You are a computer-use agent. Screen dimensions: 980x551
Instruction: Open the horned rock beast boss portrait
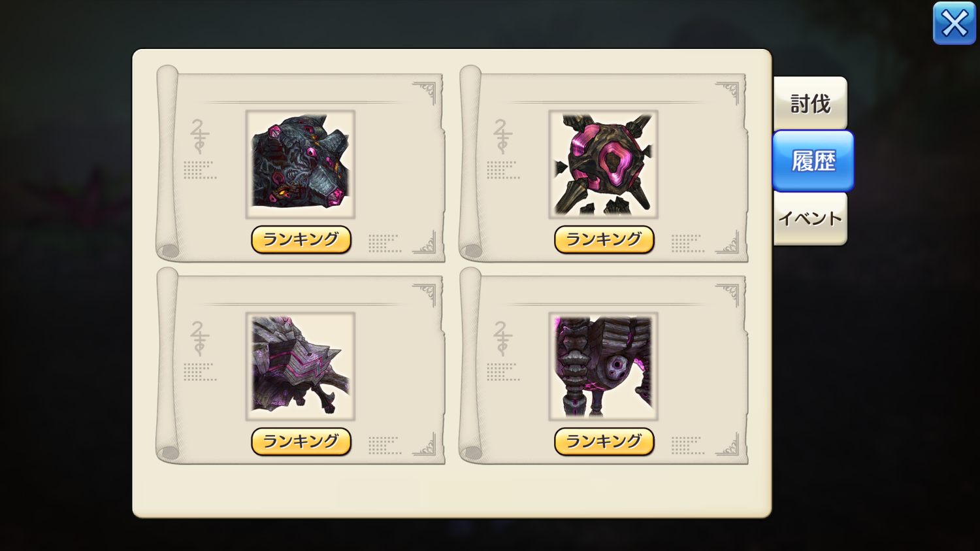click(x=301, y=164)
